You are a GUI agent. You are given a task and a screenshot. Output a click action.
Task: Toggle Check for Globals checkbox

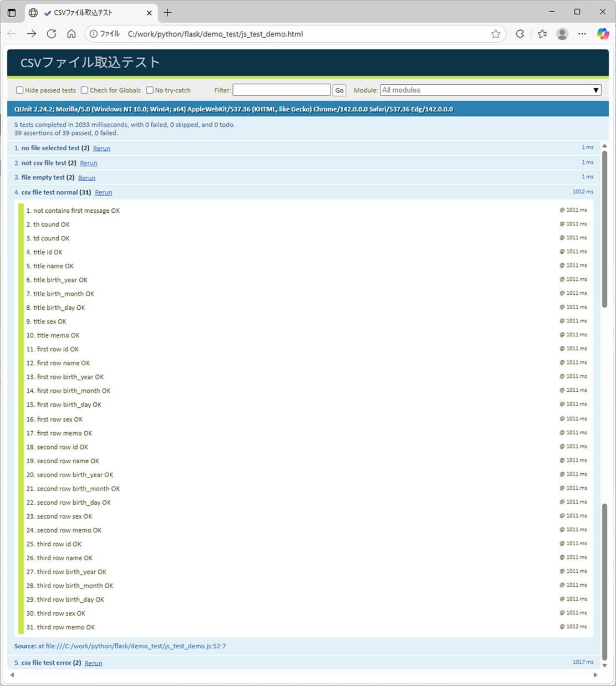pyautogui.click(x=85, y=90)
